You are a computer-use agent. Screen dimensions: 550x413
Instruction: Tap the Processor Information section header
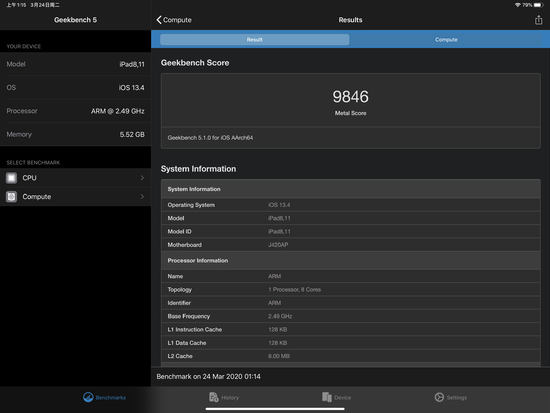350,260
